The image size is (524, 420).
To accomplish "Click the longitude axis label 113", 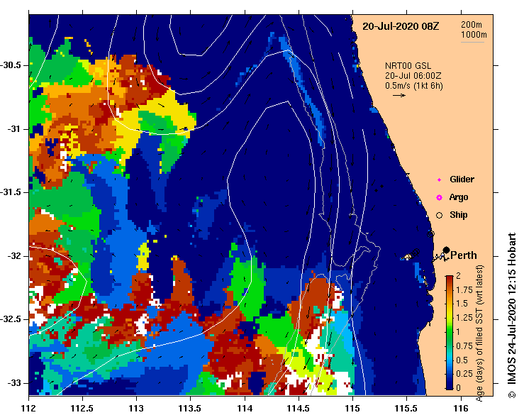I will click(136, 409).
